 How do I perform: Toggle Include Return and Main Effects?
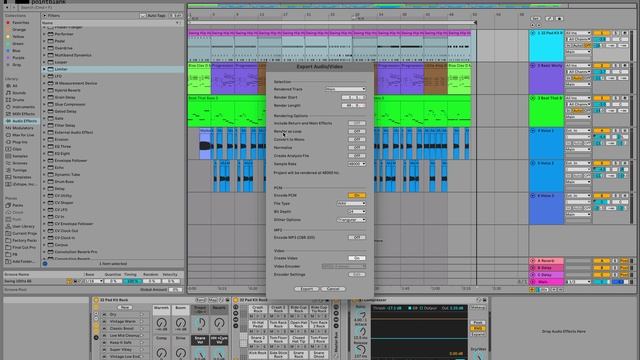point(357,123)
